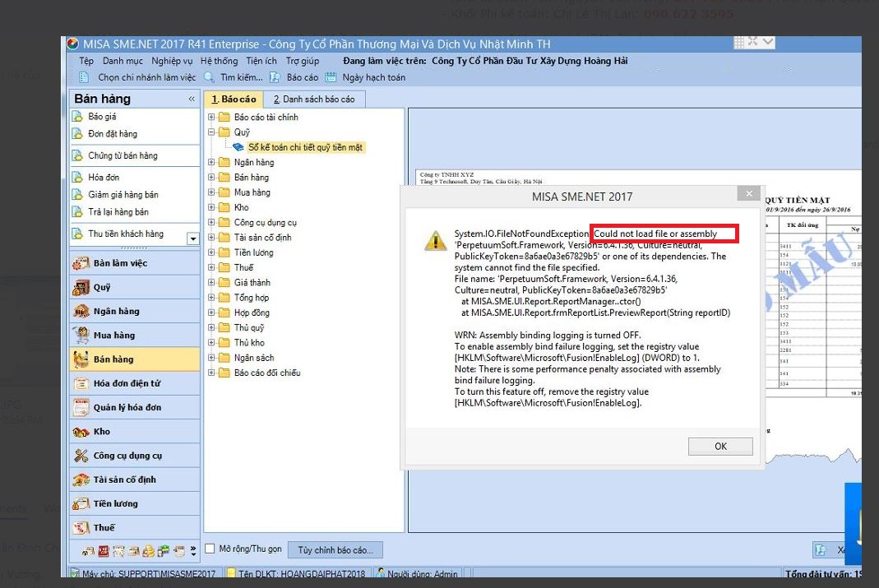Go to Quỹ module in sidebar
The height and width of the screenshot is (588, 879).
[x=135, y=287]
